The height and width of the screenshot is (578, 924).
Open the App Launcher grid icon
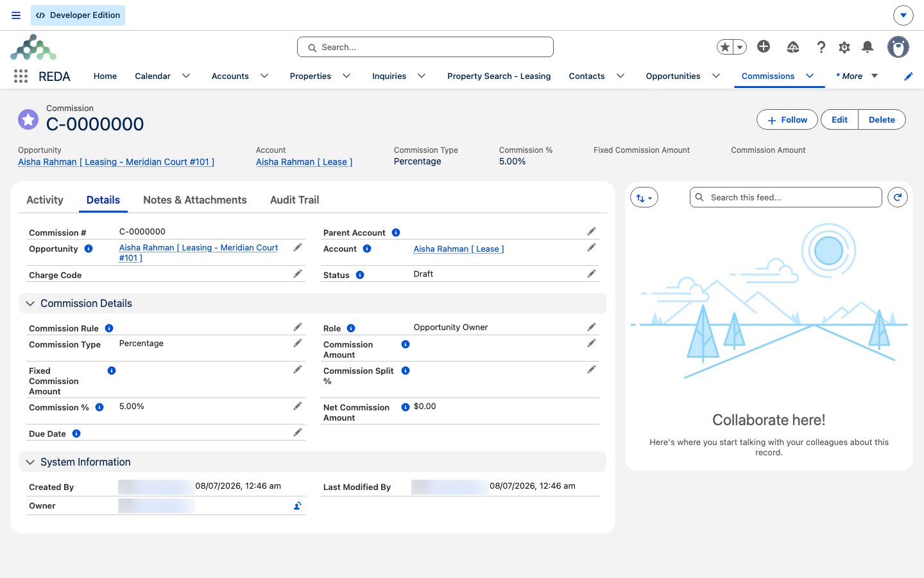click(21, 76)
